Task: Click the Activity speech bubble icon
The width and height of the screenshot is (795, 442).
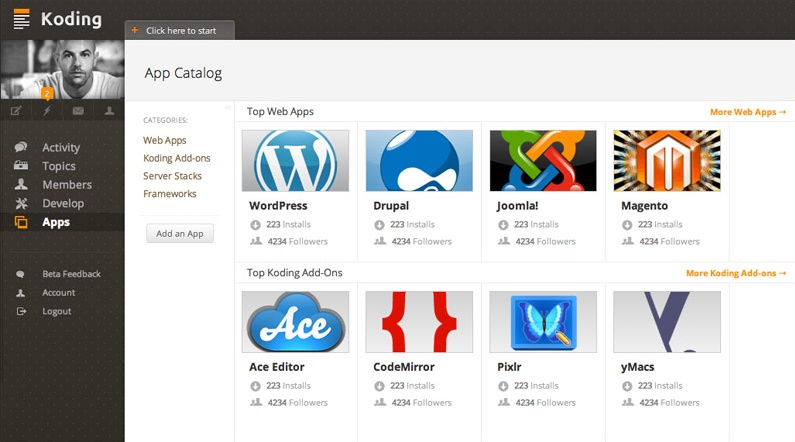Action: [21, 147]
